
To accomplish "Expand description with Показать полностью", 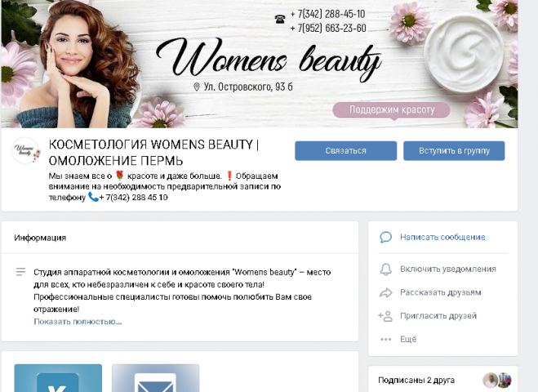I will click(x=78, y=322).
